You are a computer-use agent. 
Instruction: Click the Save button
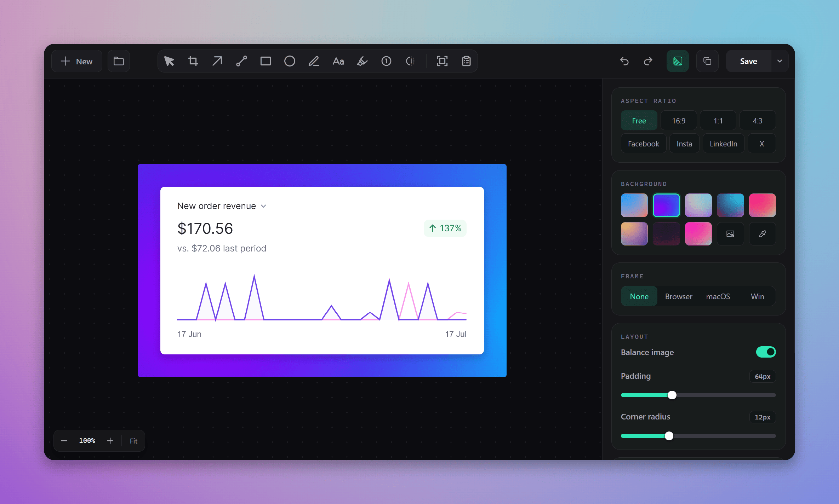pos(748,61)
